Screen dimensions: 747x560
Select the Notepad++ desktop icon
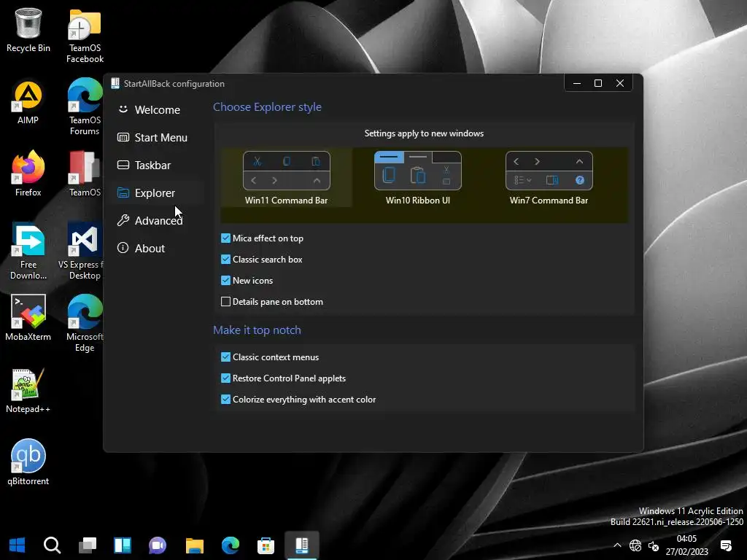click(28, 391)
